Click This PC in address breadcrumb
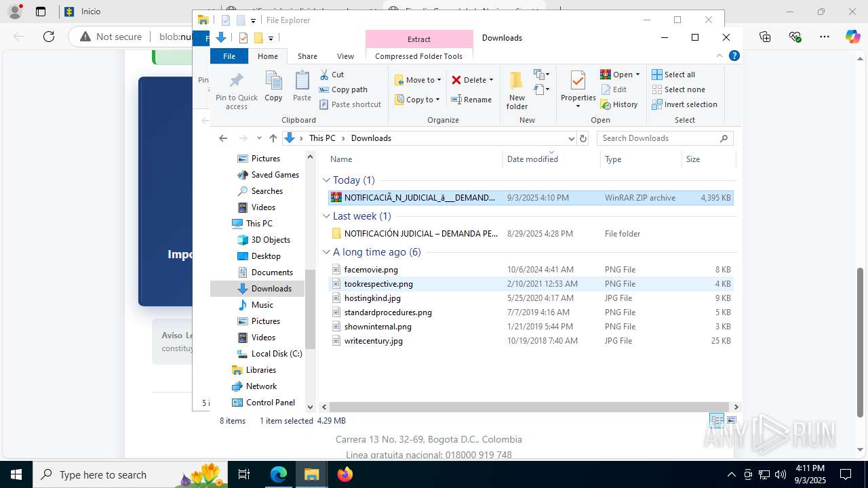This screenshot has width=868, height=488. (322, 138)
